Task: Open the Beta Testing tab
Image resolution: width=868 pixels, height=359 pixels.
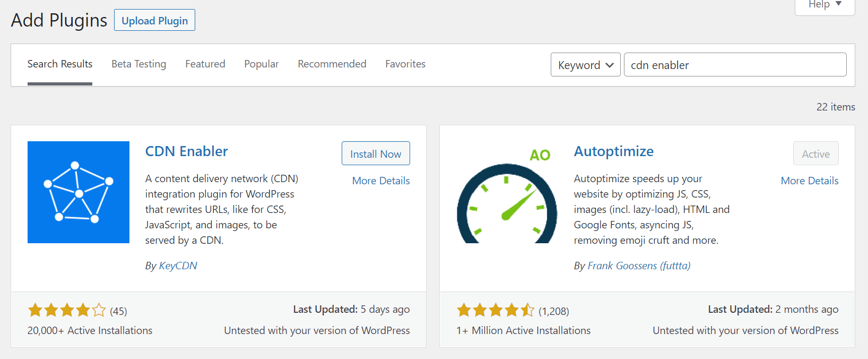Action: point(139,64)
